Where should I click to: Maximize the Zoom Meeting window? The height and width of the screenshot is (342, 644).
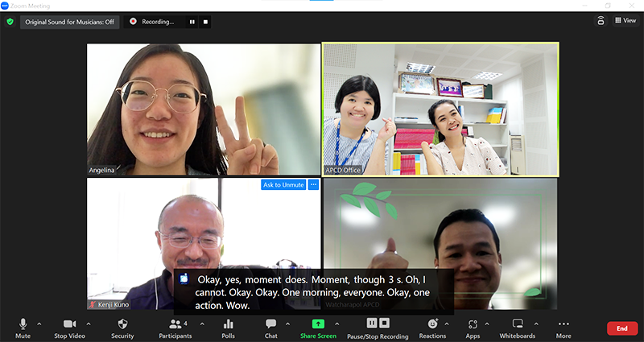coord(608,6)
